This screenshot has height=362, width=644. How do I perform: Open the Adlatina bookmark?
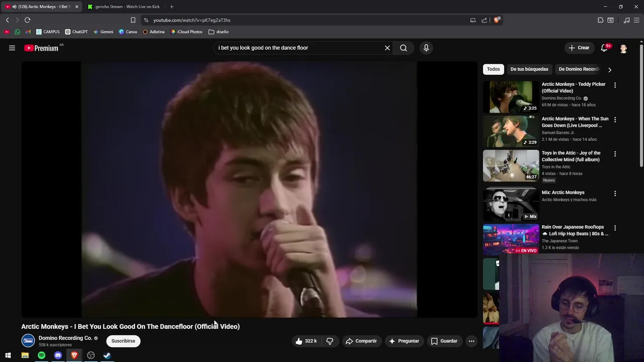tap(153, 32)
